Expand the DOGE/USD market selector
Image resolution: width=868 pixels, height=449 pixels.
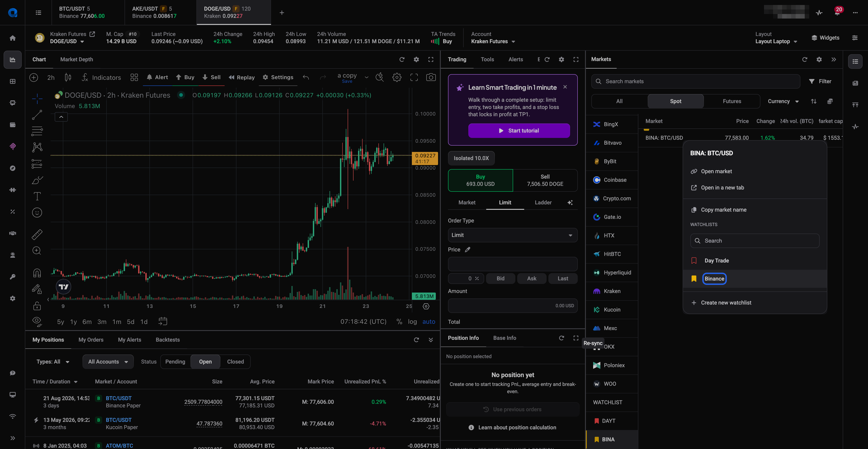[67, 41]
